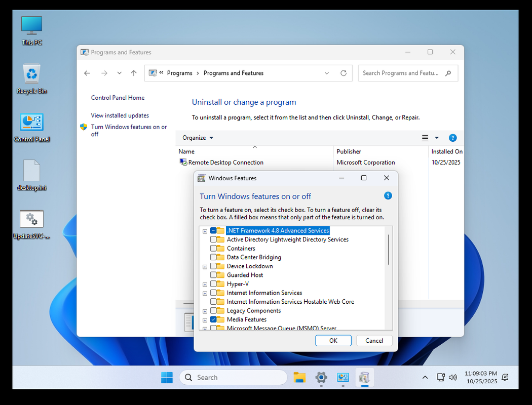The image size is (532, 405).
Task: Refresh the Programs and Features address bar
Action: point(344,73)
